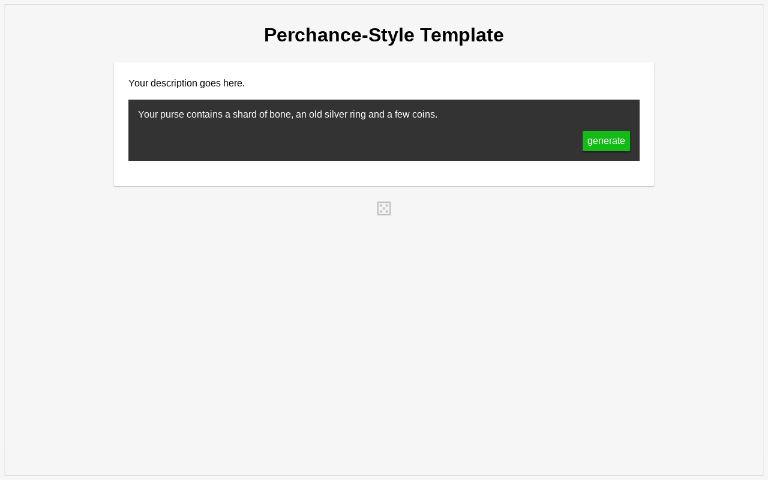Click the word 'Template' in the title
Image resolution: width=768 pixels, height=480 pixels.
(461, 35)
